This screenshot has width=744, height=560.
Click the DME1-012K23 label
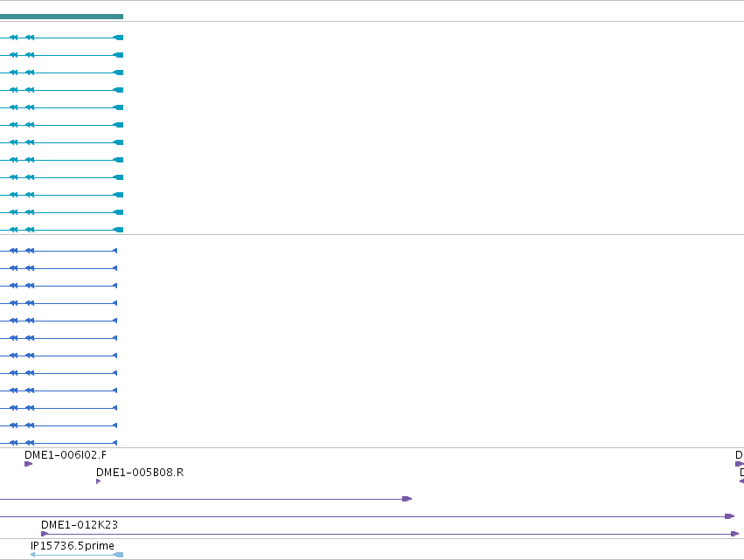coord(80,525)
